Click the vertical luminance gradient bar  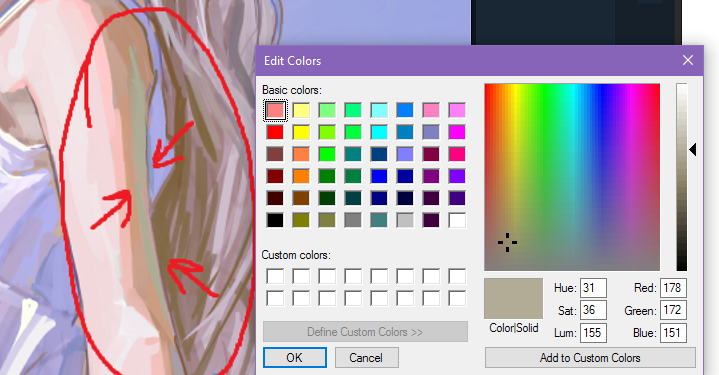pos(682,177)
